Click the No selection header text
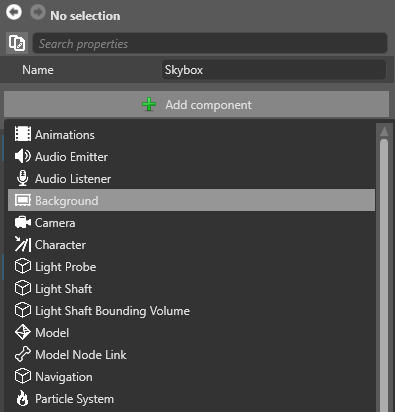This screenshot has height=412, width=395. click(85, 16)
